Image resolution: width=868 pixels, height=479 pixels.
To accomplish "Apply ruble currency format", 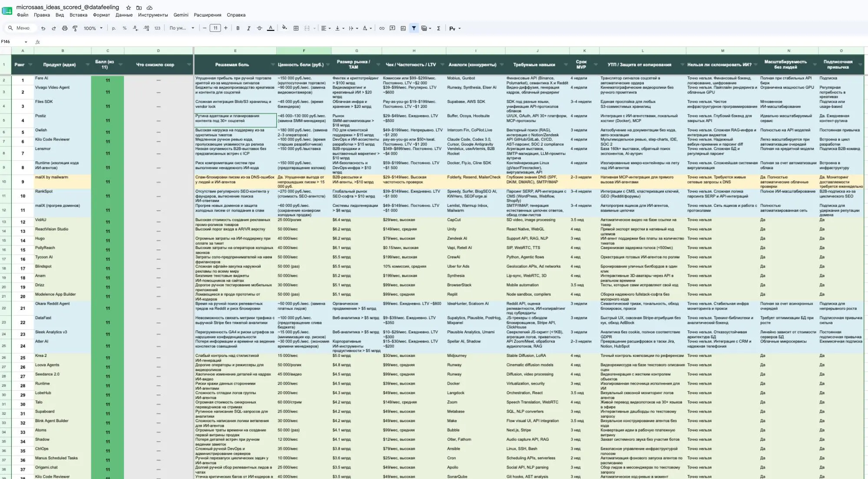I will 114,28.
